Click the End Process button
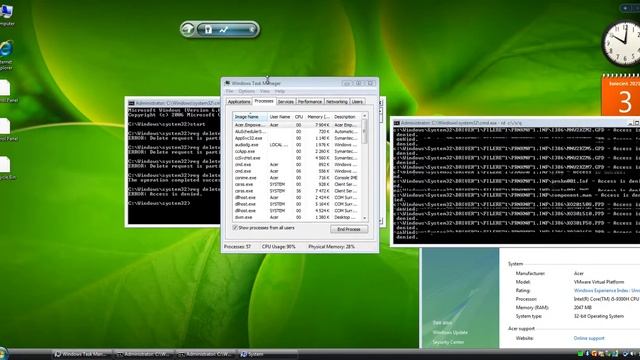The height and width of the screenshot is (360, 640). click(349, 229)
